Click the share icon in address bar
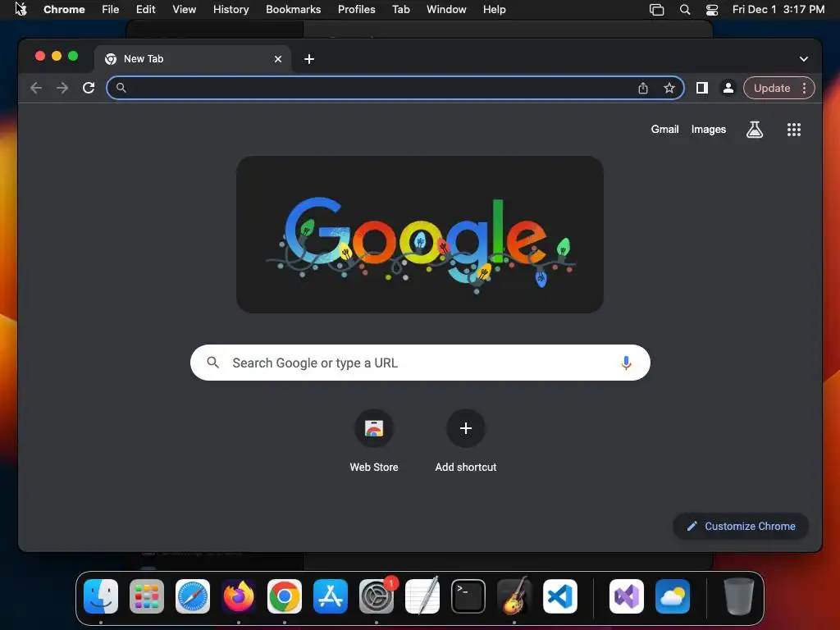Screen dimensions: 840x630 click(643, 89)
